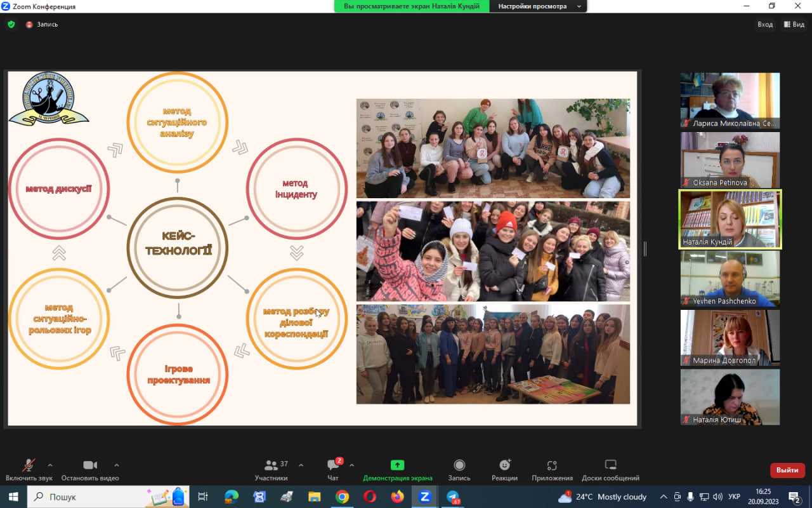Open the Участники participants panel
Viewport: 812px width, 508px height.
(272, 470)
